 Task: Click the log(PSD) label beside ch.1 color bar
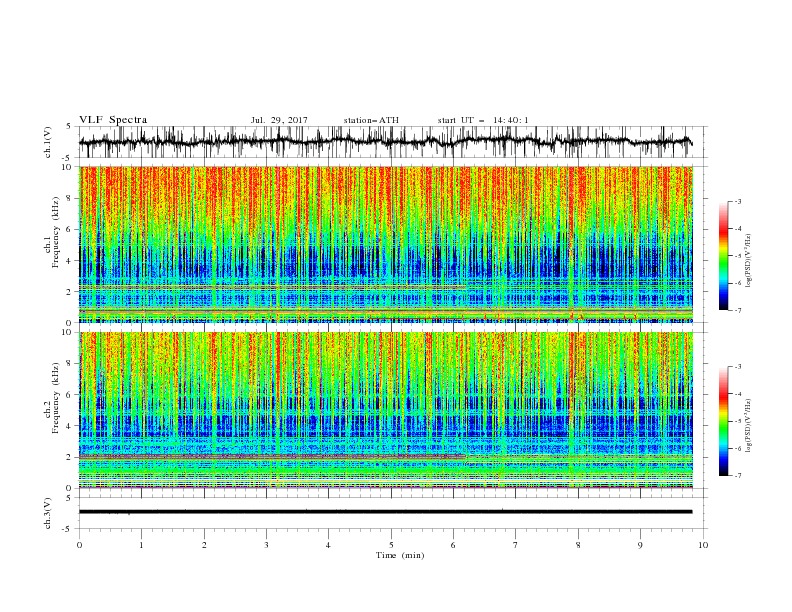tap(749, 261)
